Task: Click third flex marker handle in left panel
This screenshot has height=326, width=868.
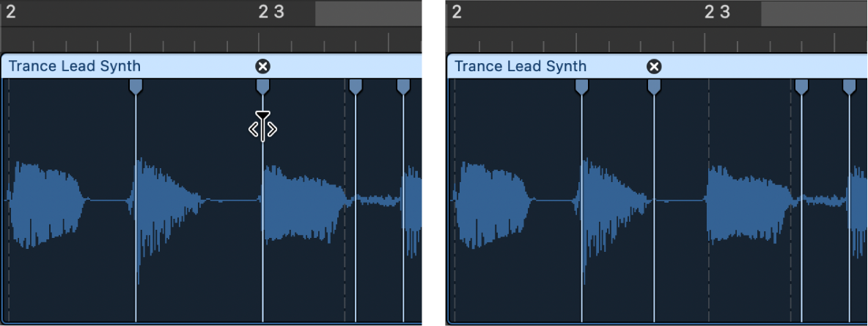Action: pyautogui.click(x=356, y=87)
